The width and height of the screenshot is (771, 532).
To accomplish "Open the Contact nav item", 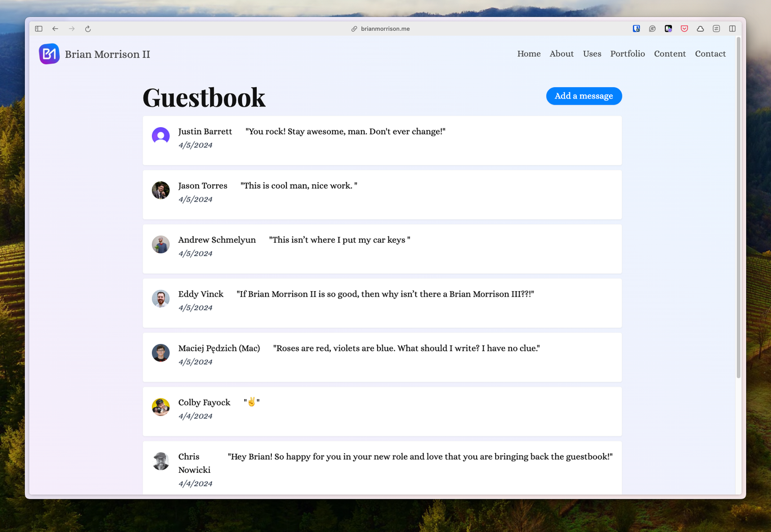I will click(x=710, y=54).
